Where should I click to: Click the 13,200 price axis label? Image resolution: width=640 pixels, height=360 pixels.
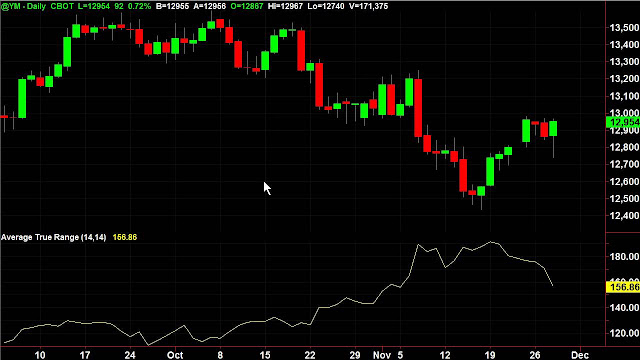(x=624, y=79)
